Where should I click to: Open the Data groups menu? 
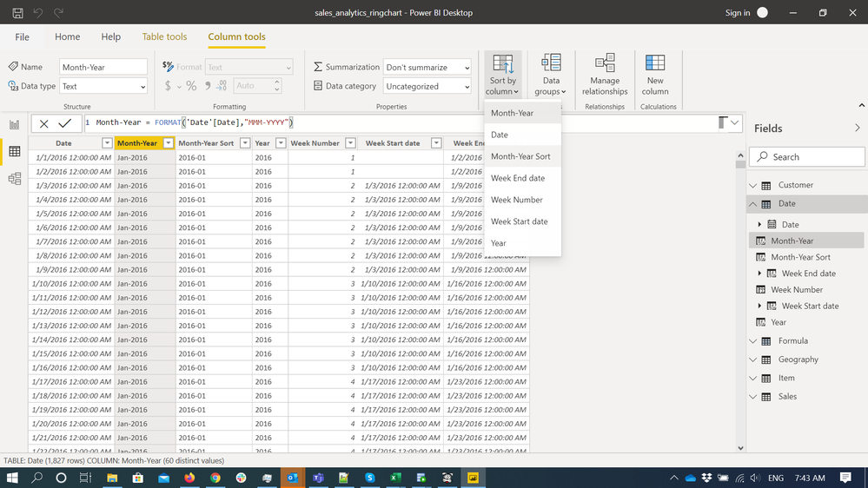551,75
